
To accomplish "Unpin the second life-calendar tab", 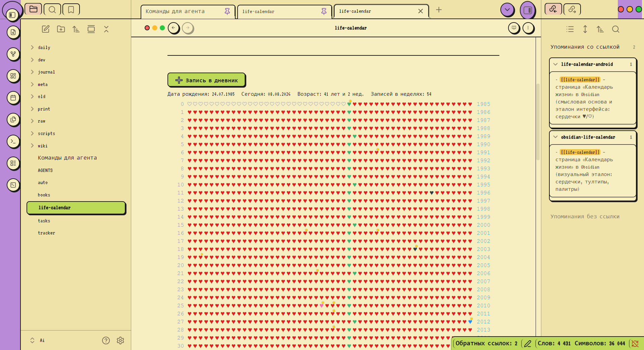I will (x=324, y=11).
